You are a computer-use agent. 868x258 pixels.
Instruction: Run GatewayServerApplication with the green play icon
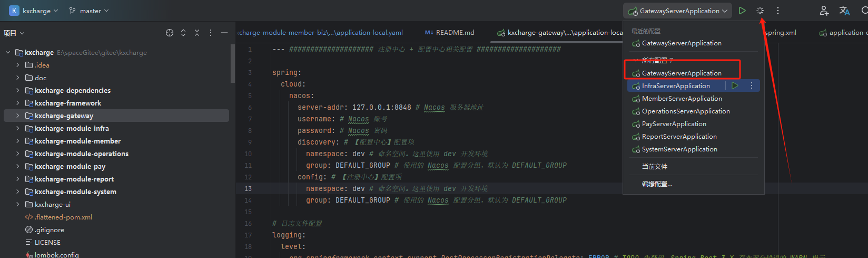[742, 11]
